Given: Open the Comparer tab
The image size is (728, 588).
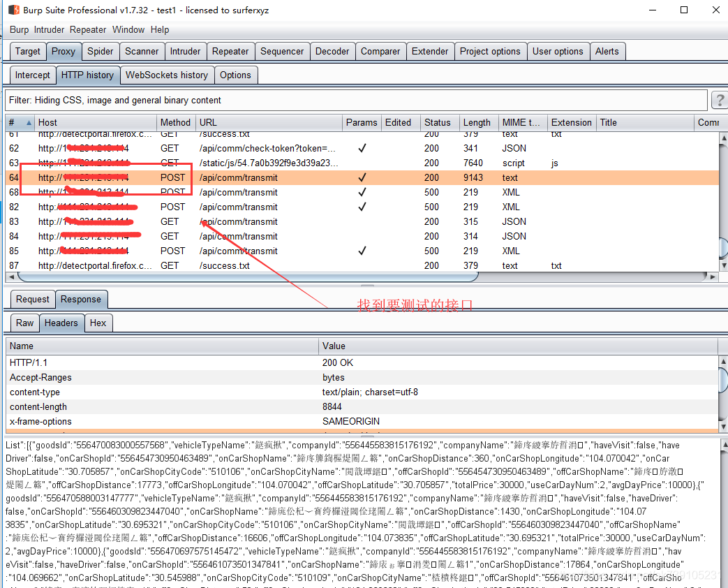Looking at the screenshot, I should tap(380, 51).
